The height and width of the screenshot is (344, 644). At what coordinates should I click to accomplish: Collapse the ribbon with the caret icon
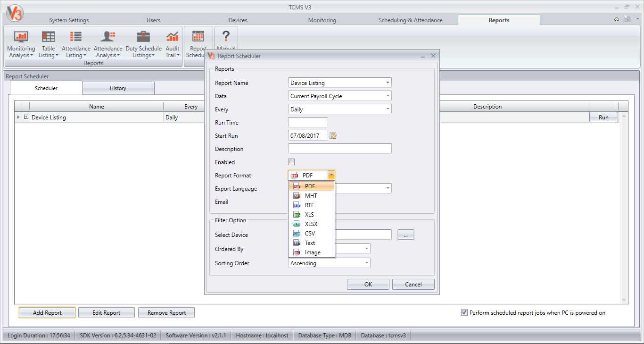(617, 19)
